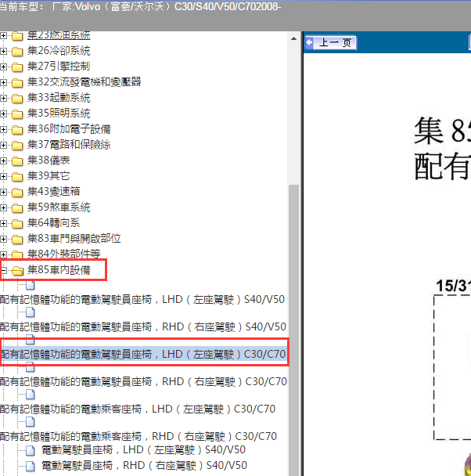Click document icon above memory passenger seat LHD C30/C70

[30, 395]
